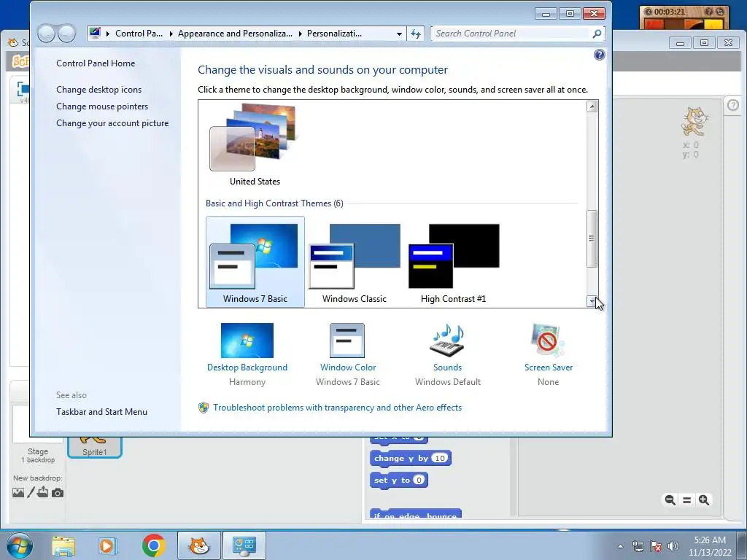
Task: Launch Google Chrome from the taskbar
Action: [153, 545]
